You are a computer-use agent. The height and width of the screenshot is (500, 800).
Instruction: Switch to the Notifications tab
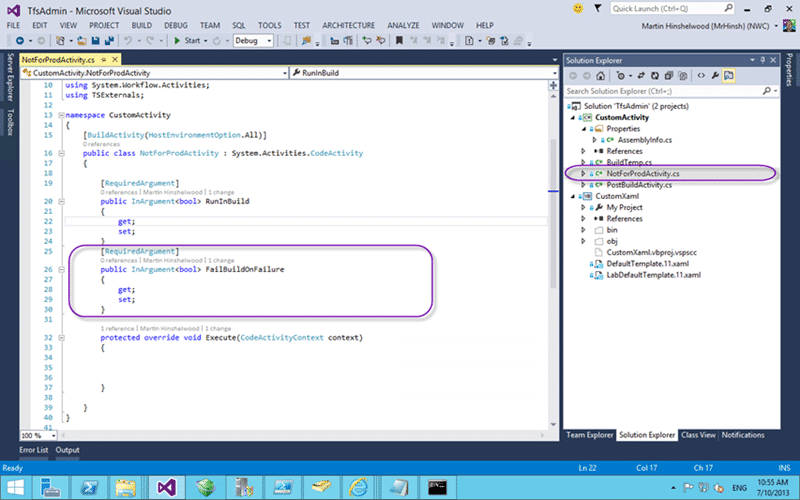coord(743,435)
